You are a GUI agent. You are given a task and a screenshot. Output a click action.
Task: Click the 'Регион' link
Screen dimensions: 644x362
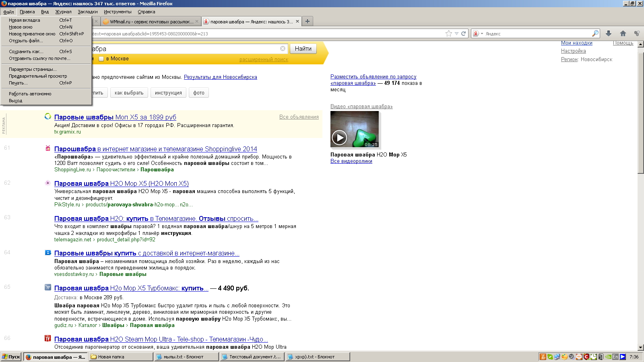coord(570,60)
